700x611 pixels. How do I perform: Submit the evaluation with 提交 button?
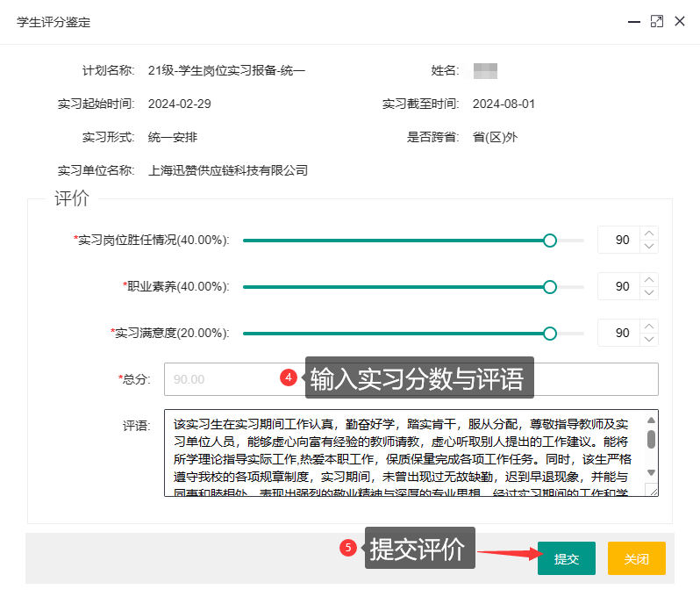pyautogui.click(x=566, y=558)
